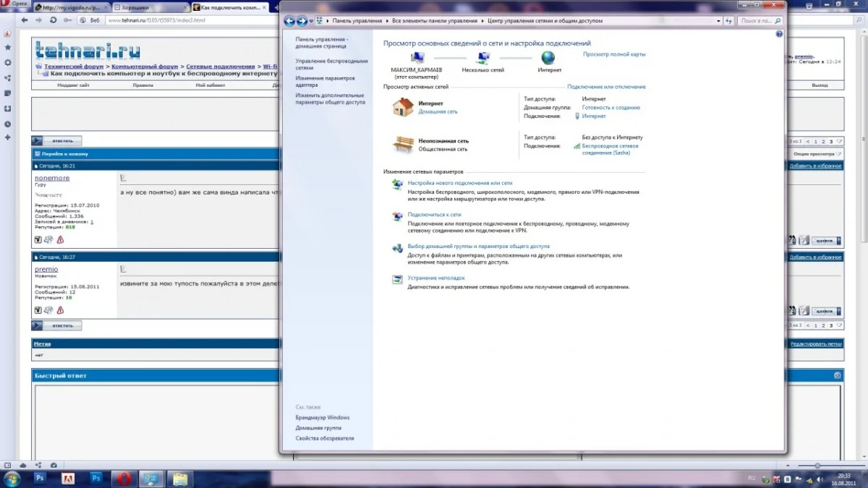The width and height of the screenshot is (868, 488).
Task: Open Opera from the taskbar
Action: pos(124,479)
